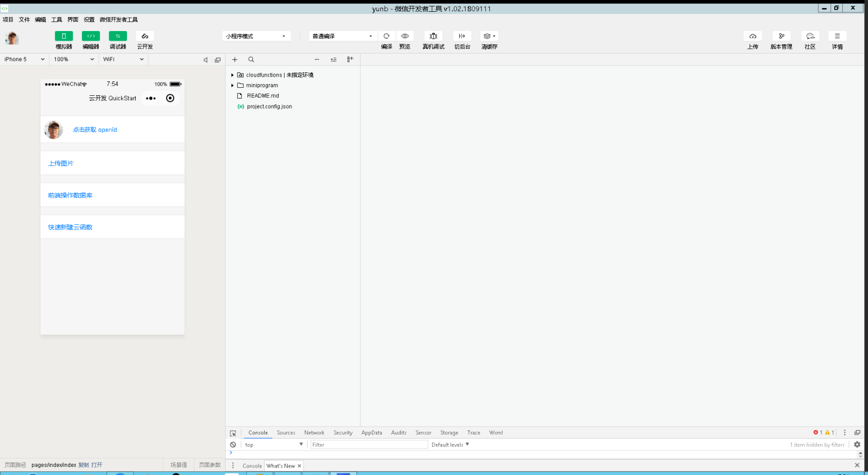
Task: Add new file with plus icon
Action: tap(235, 59)
